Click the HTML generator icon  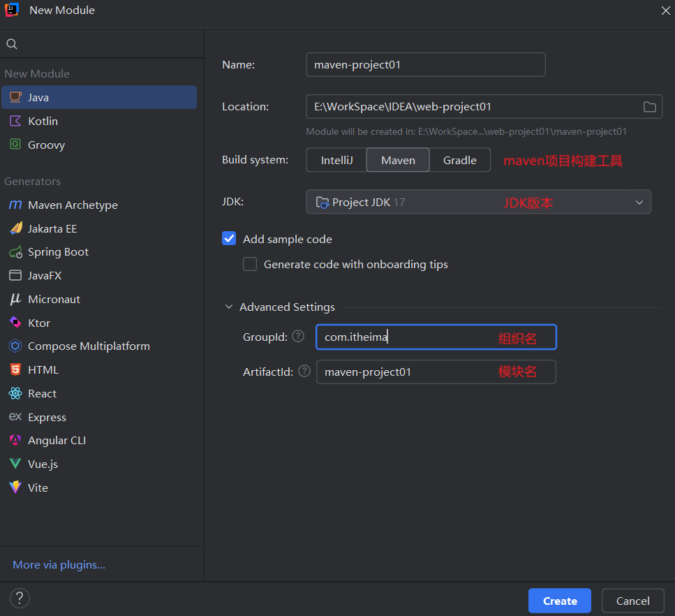15,369
